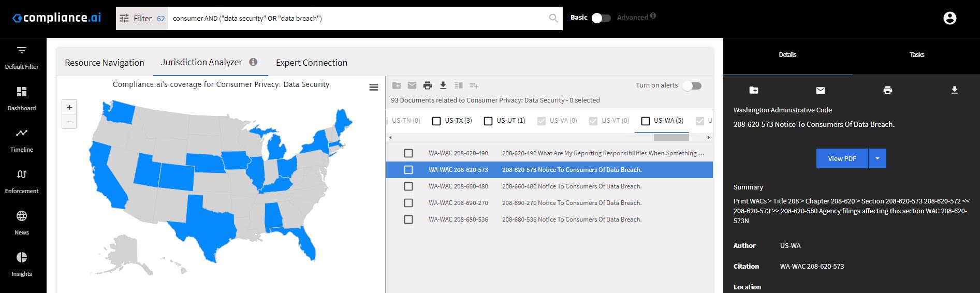
Task: Open the Dashboard sidebar icon
Action: tap(22, 92)
